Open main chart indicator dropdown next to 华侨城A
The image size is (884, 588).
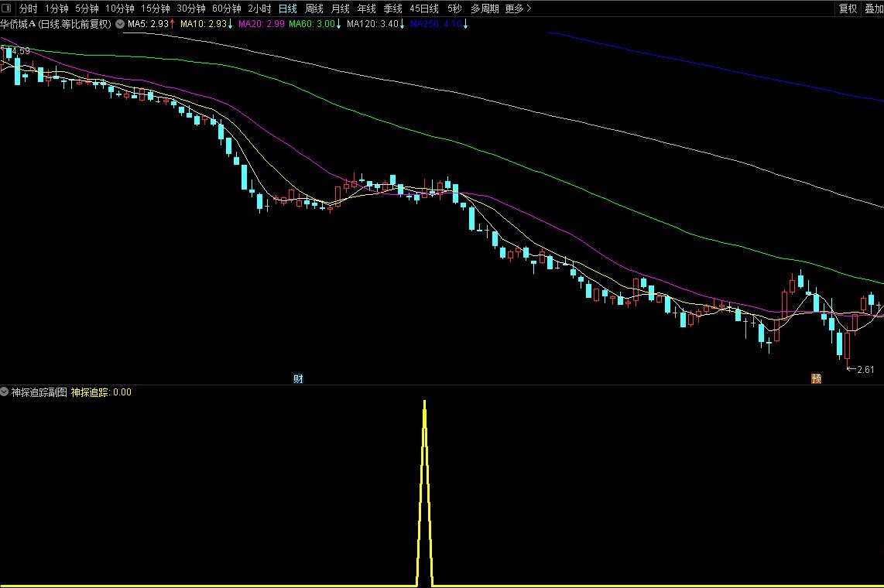click(120, 24)
